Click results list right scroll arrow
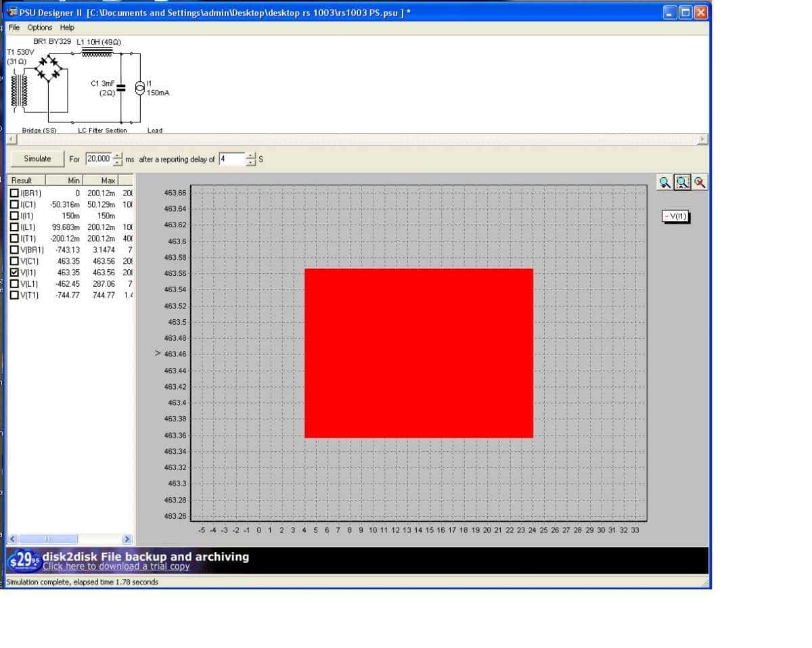 tap(127, 539)
